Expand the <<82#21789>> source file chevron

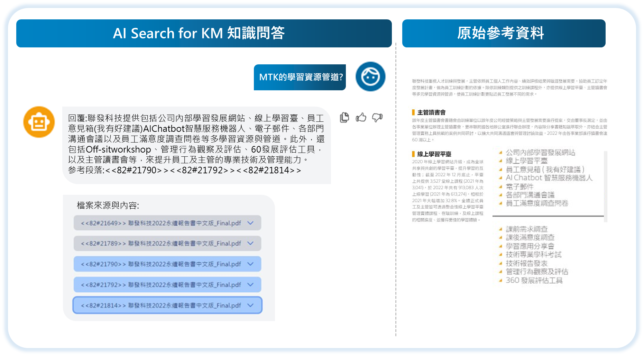click(x=250, y=244)
